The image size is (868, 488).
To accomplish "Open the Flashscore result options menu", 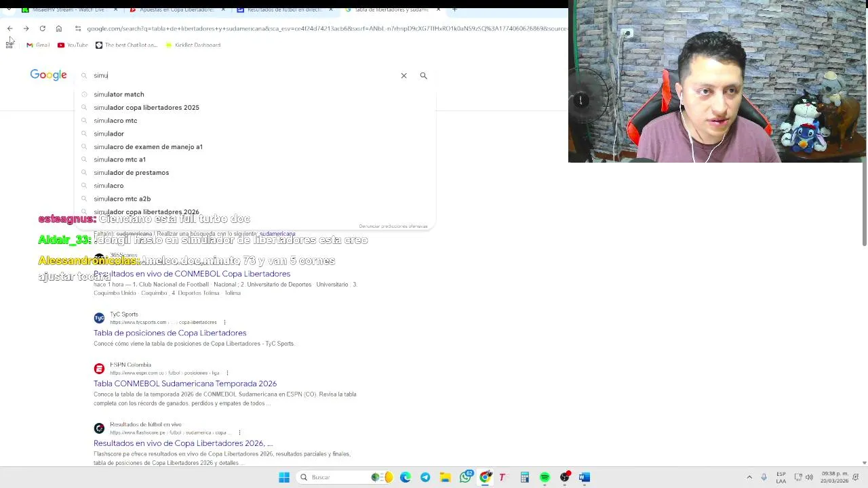I will coord(239,432).
